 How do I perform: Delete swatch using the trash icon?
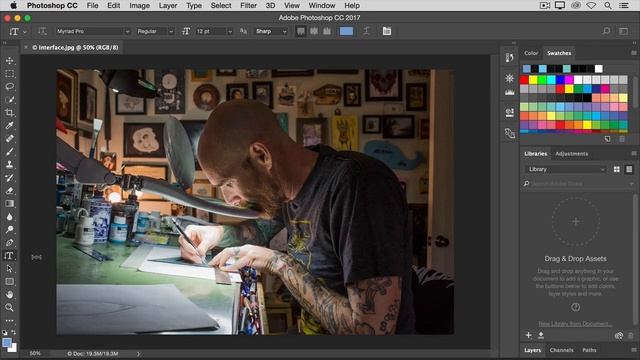pos(622,139)
